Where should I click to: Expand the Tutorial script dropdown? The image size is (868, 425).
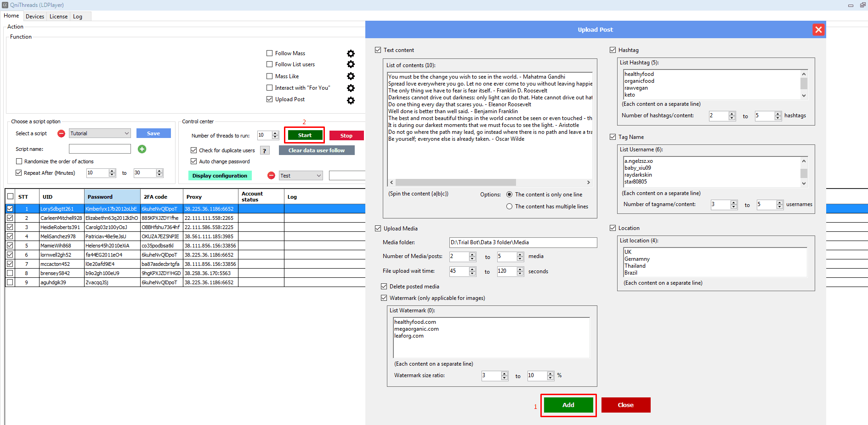tap(126, 133)
